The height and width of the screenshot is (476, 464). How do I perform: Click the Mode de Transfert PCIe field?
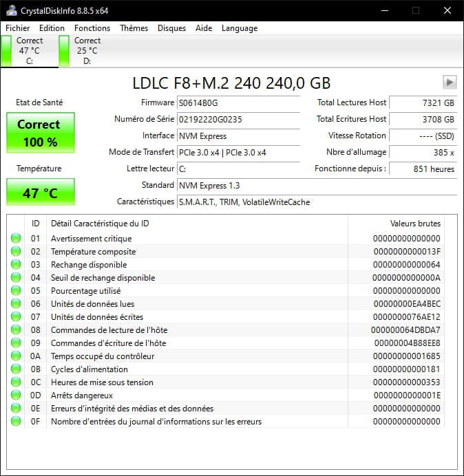click(238, 153)
